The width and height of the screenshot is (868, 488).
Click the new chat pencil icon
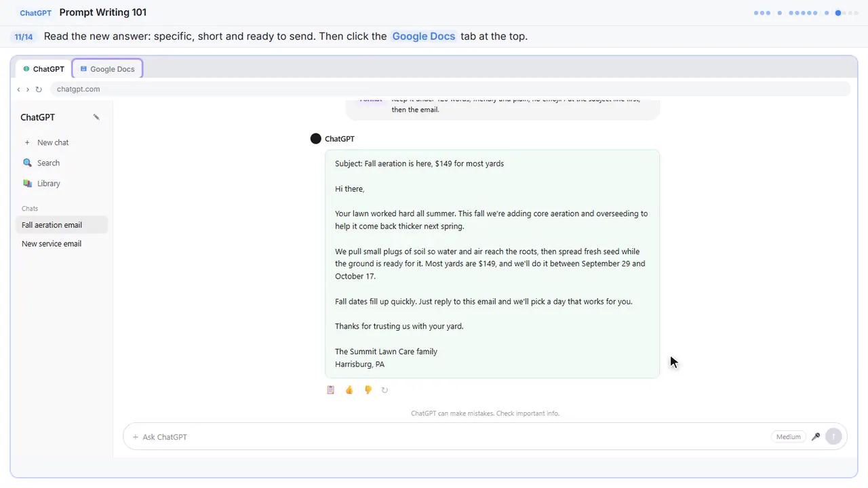point(96,117)
